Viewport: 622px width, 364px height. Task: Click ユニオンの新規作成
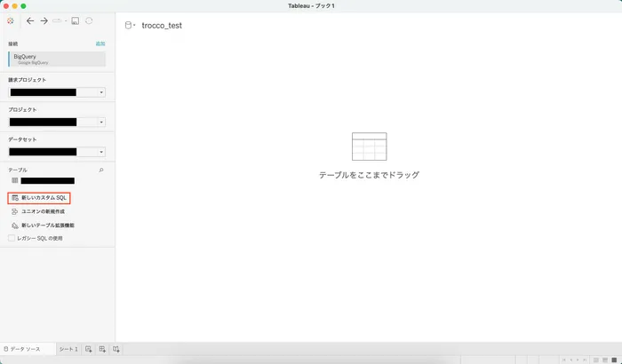click(x=38, y=211)
